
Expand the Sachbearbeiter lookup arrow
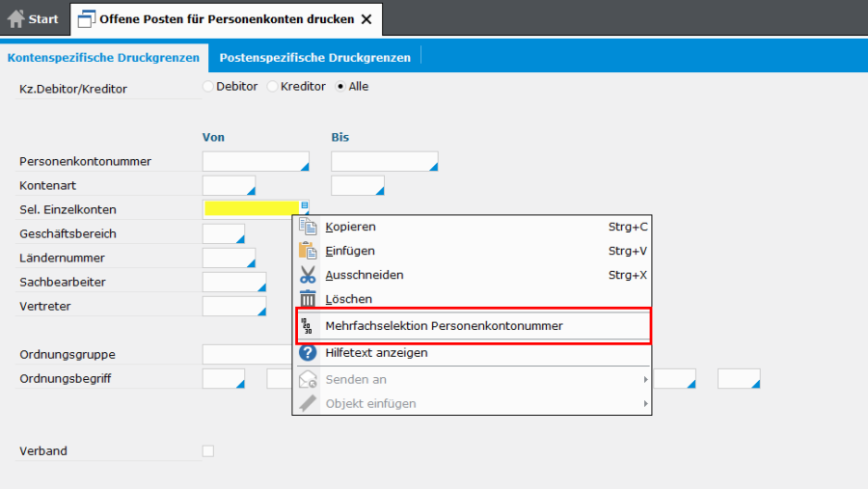(261, 287)
